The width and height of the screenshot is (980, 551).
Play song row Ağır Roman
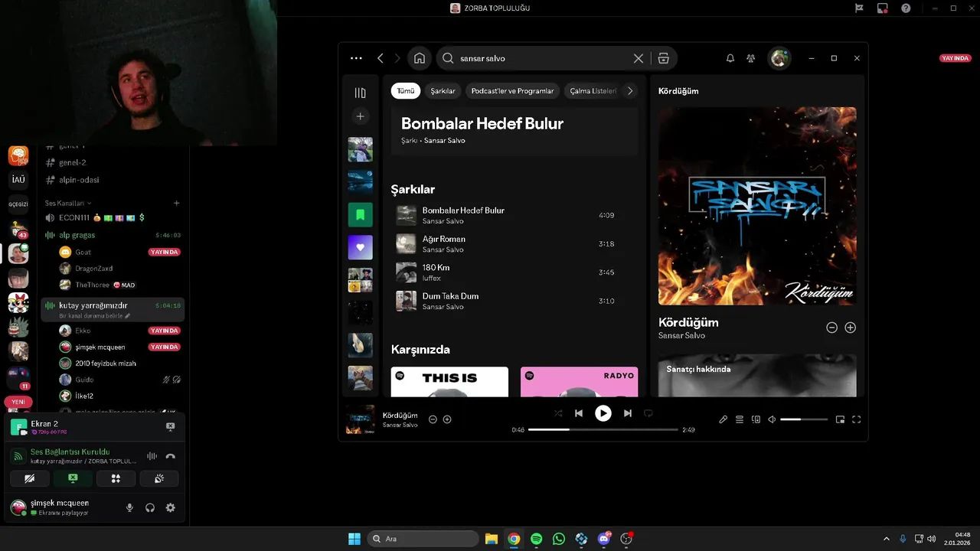(514, 244)
